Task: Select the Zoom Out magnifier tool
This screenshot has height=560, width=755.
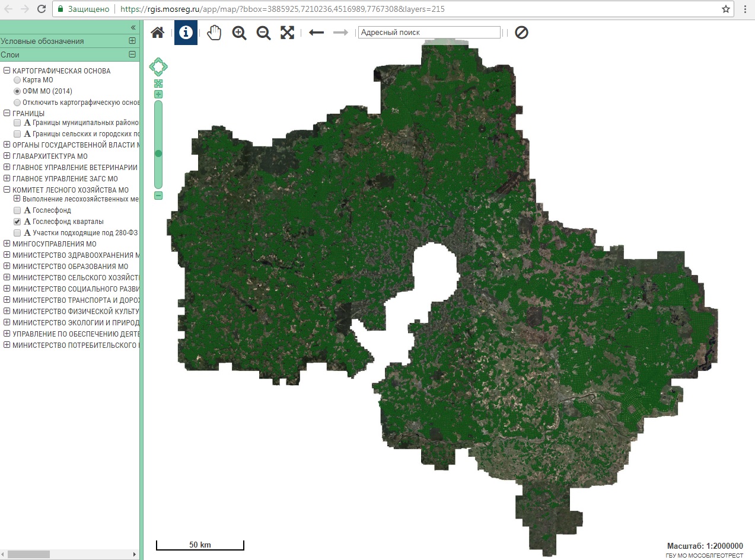Action: 263,33
